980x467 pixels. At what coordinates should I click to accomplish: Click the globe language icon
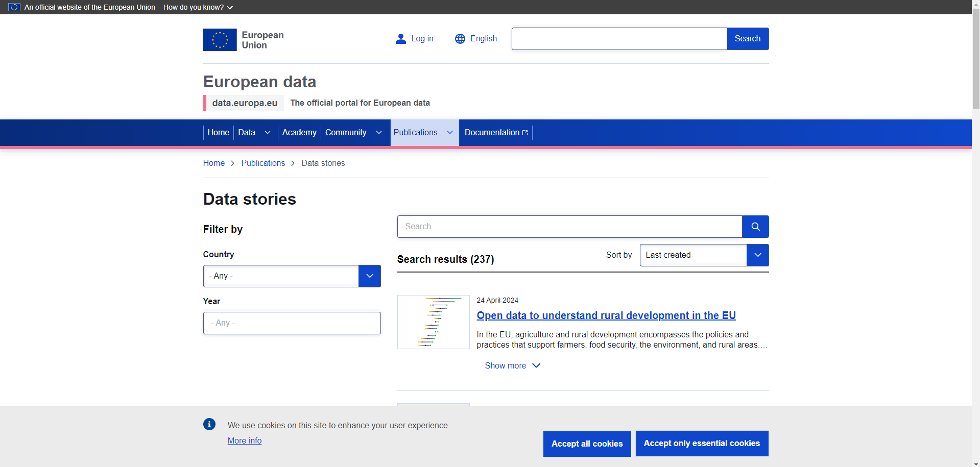coord(460,39)
